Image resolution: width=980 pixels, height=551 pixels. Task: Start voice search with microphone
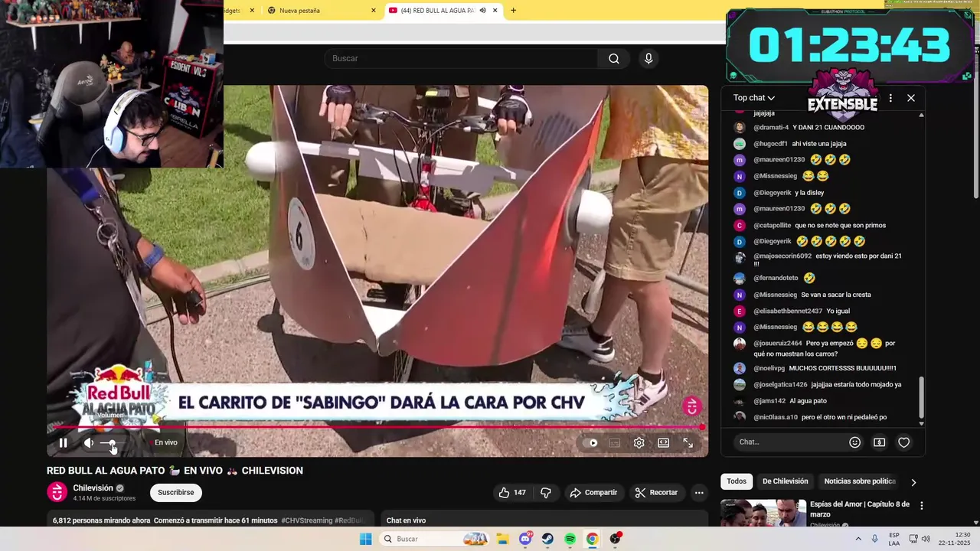(x=648, y=58)
